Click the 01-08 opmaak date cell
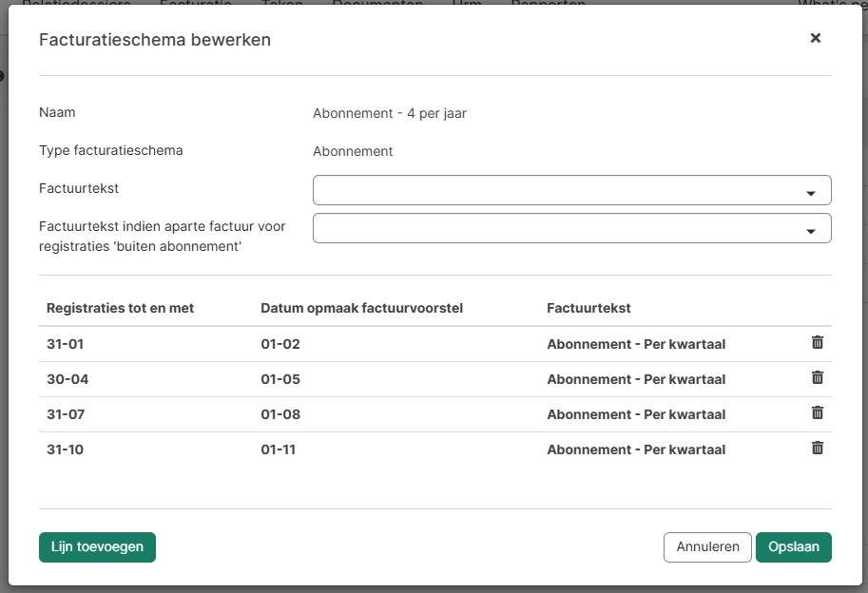The height and width of the screenshot is (593, 868). pyautogui.click(x=280, y=414)
